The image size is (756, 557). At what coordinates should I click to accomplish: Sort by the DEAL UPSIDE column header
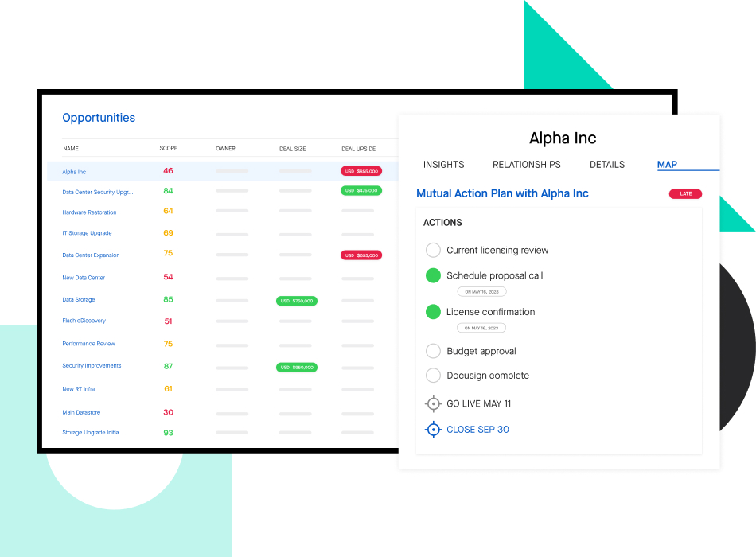click(358, 149)
